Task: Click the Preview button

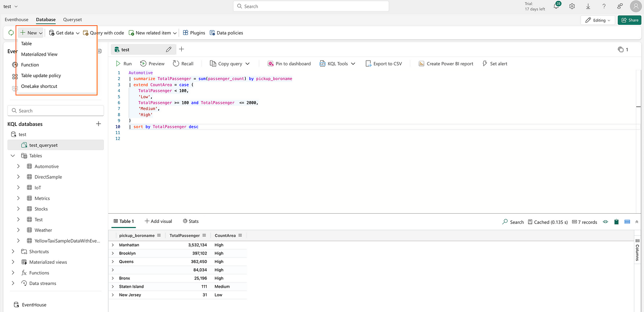Action: tap(152, 64)
